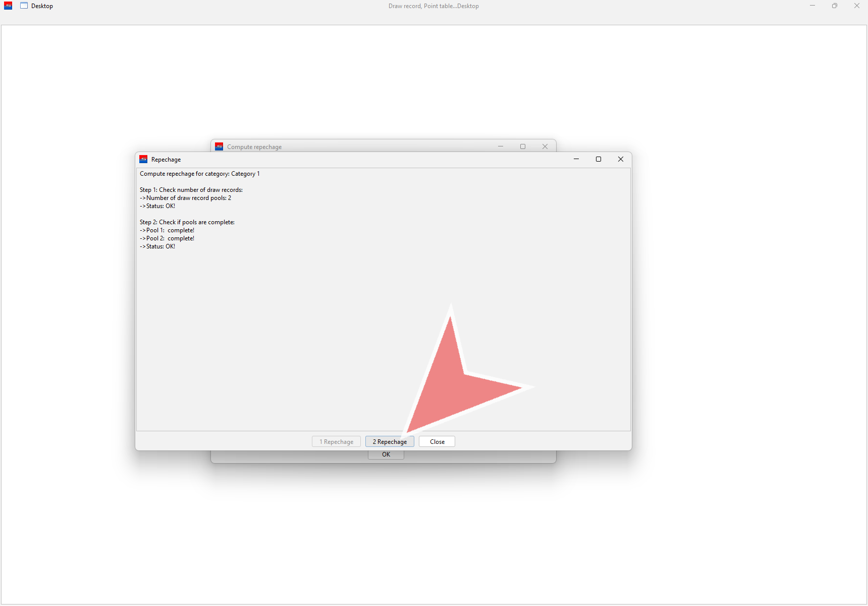Close the main application window
868x606 pixels.
(857, 6)
